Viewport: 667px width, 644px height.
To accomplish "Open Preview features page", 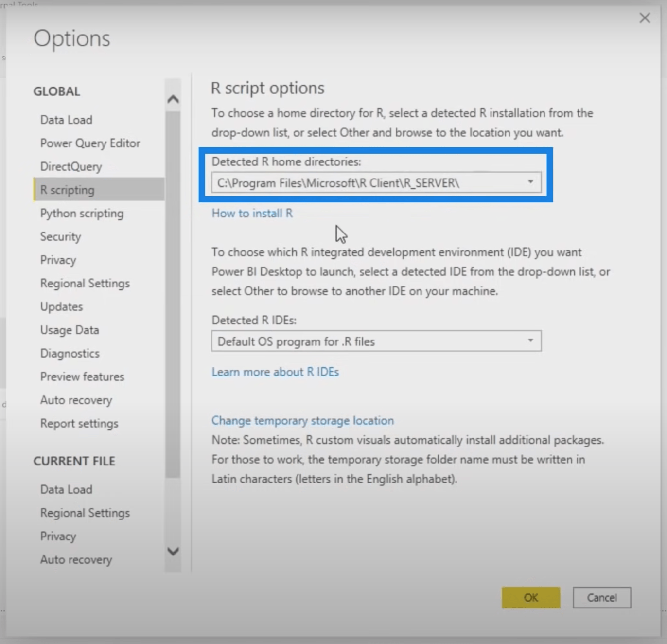I will click(82, 376).
